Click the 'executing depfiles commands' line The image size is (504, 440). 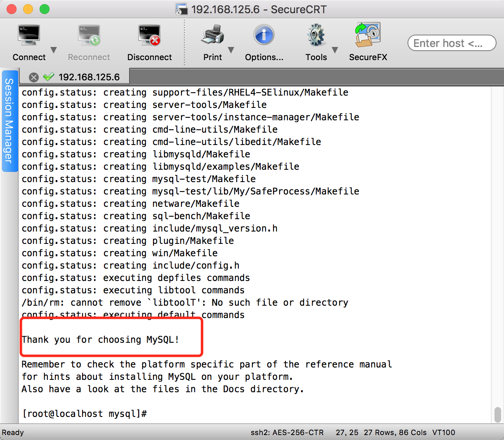tap(136, 278)
